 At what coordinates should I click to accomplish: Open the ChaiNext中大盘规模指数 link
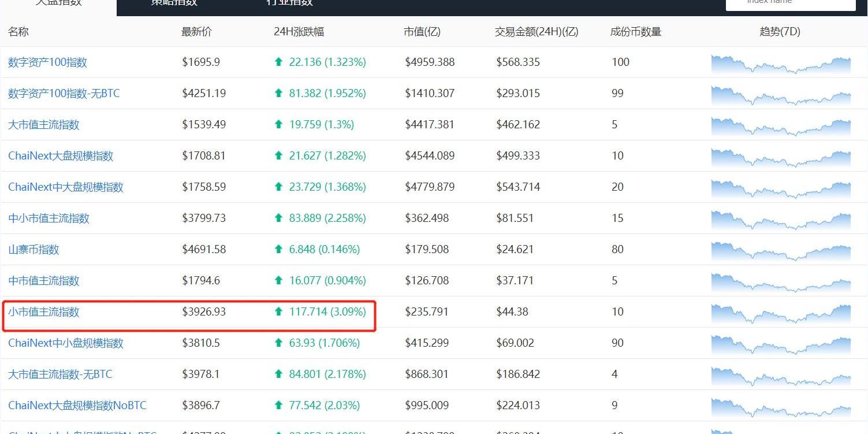click(x=66, y=187)
